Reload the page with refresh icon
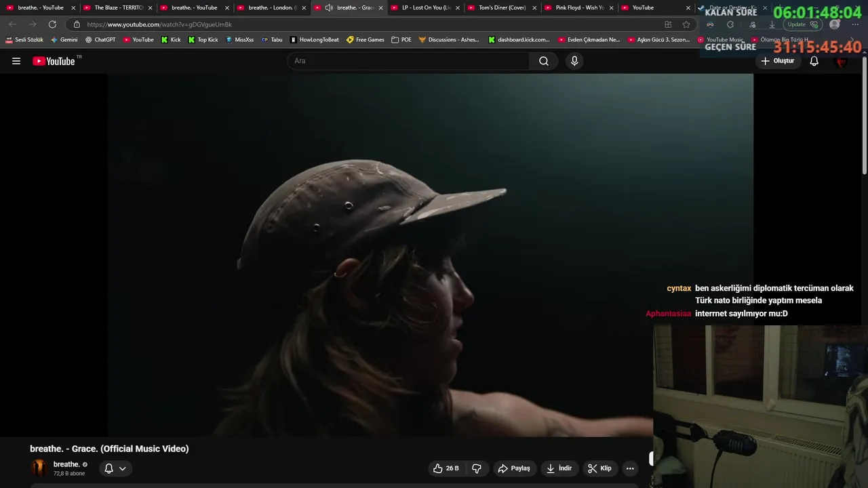 pos(52,24)
